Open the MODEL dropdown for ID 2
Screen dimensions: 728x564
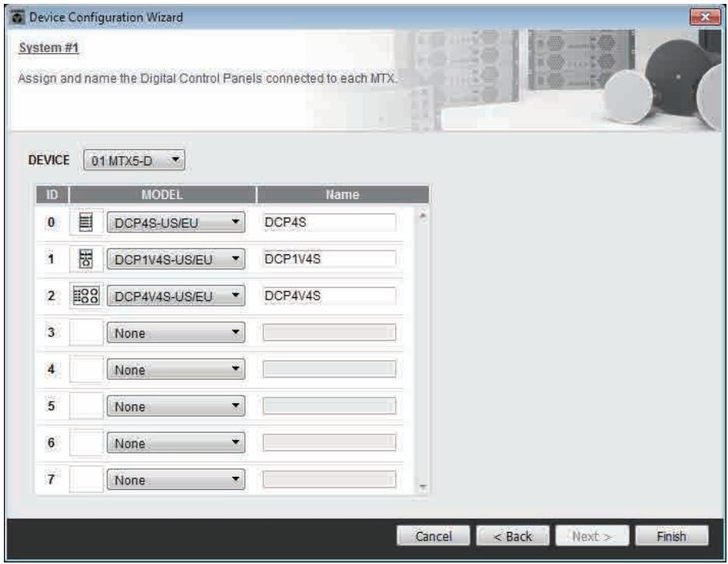176,296
